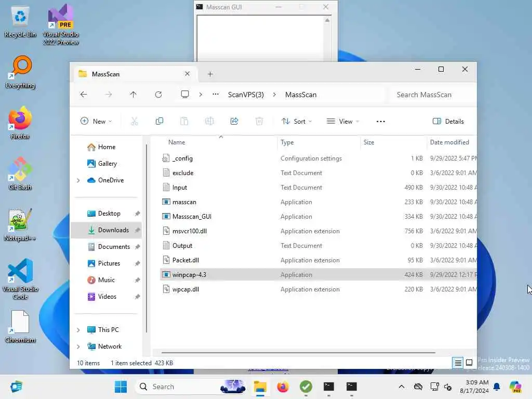This screenshot has width=532, height=399.
Task: Close the MassScan tab
Action: tap(187, 74)
